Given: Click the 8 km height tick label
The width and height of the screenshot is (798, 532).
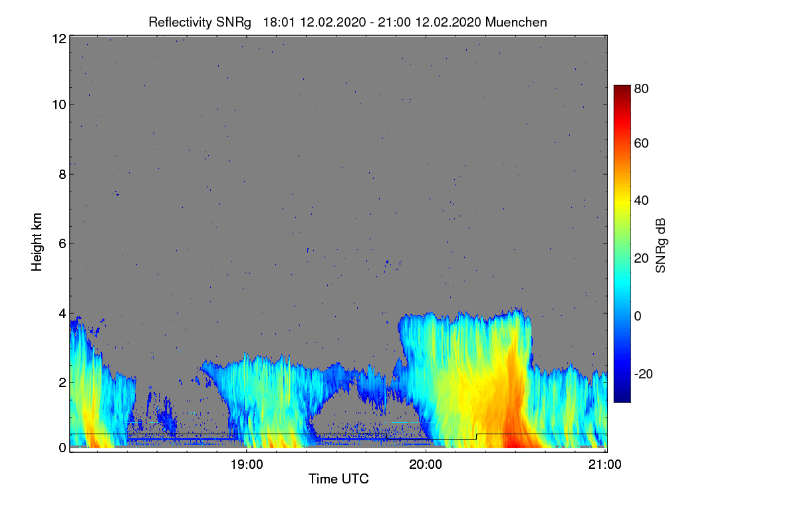Looking at the screenshot, I should (63, 174).
